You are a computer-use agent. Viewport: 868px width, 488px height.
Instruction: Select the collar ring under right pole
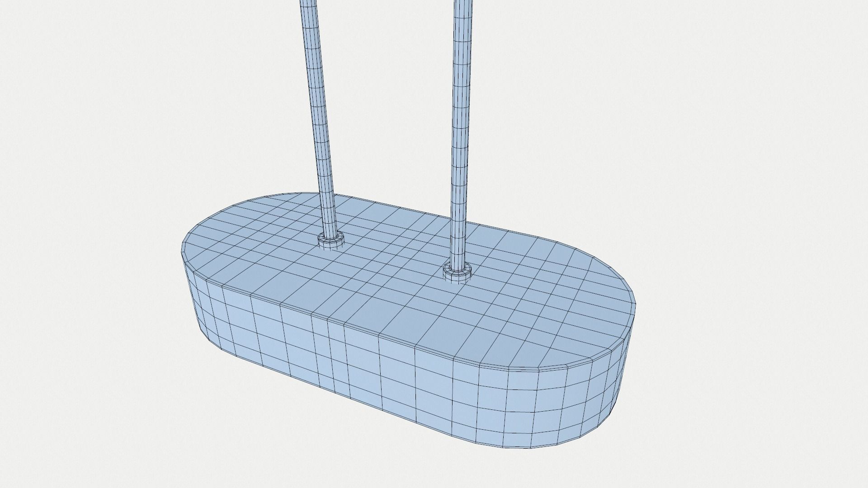pyautogui.click(x=457, y=273)
